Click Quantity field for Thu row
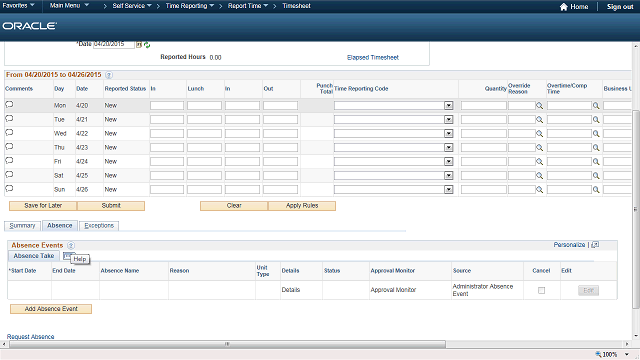Image resolution: width=640 pixels, height=360 pixels. pos(484,147)
